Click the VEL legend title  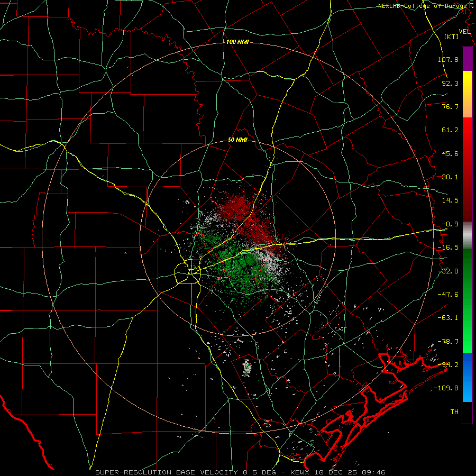(x=464, y=32)
